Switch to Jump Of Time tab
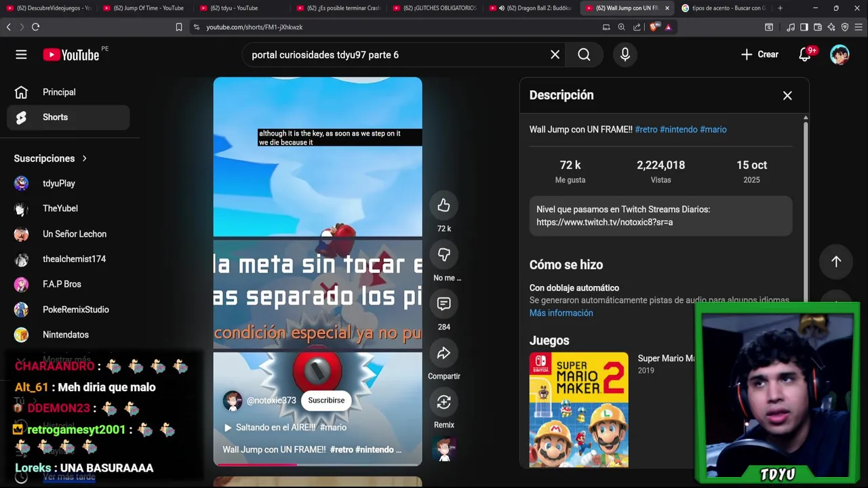This screenshot has width=868, height=488. [144, 8]
